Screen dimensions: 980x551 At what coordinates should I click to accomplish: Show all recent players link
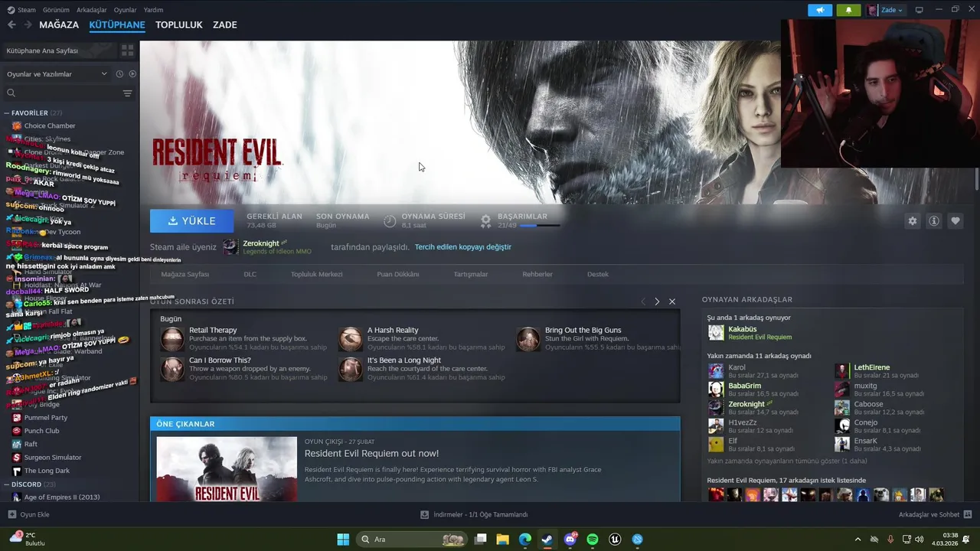[x=787, y=461]
